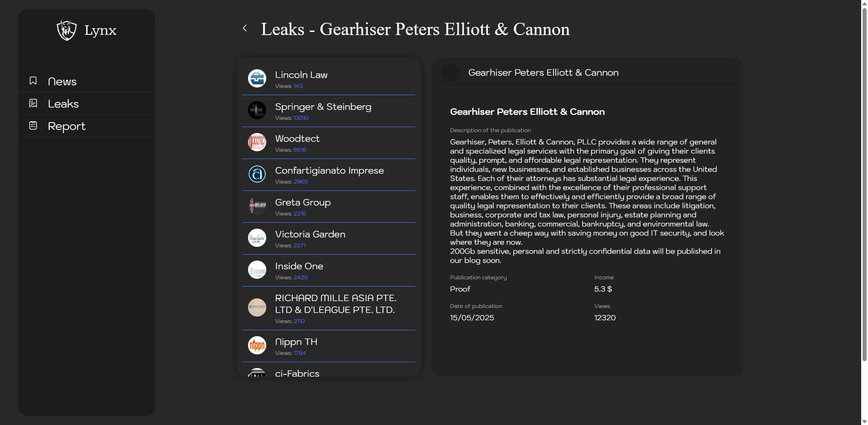Image resolution: width=868 pixels, height=425 pixels.
Task: Open the RICHARD MILLE ASIA PTE. entry
Action: pyautogui.click(x=335, y=304)
